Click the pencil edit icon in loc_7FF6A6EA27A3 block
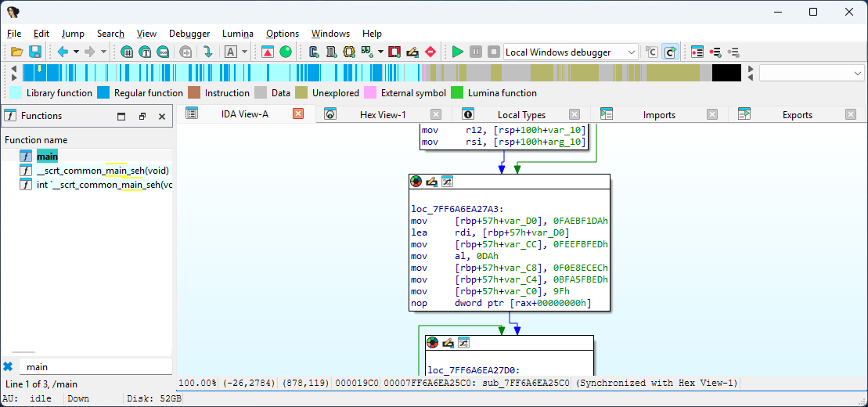This screenshot has height=407, width=868. coord(430,182)
